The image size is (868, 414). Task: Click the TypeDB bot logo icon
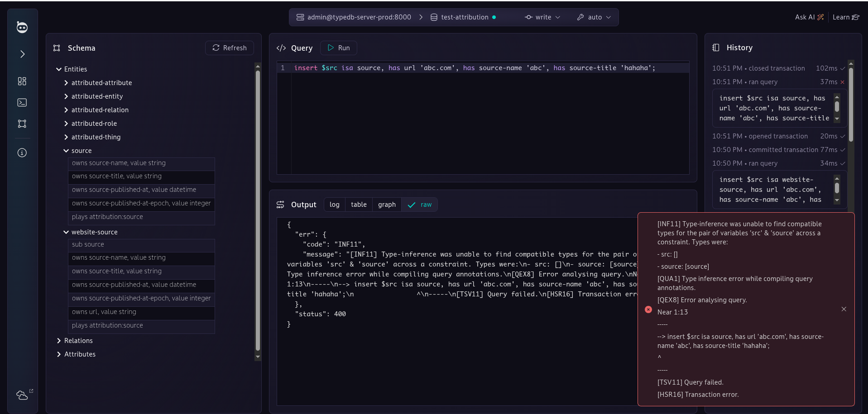(22, 27)
